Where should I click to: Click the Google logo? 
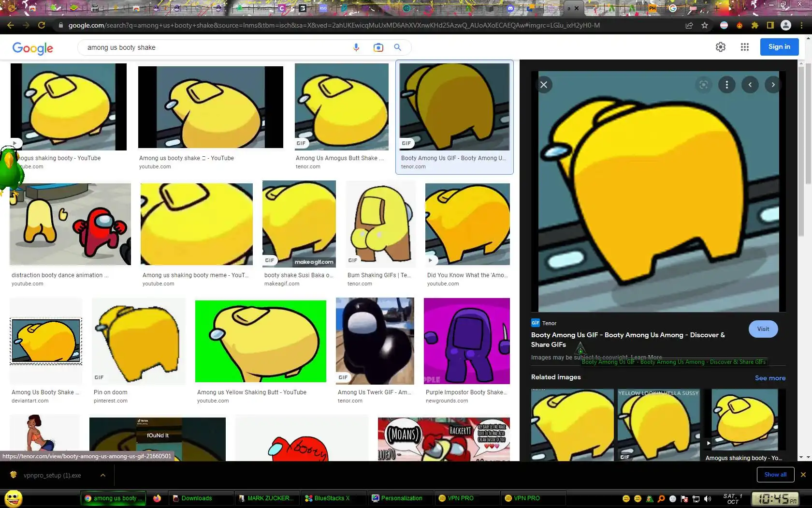(x=33, y=48)
